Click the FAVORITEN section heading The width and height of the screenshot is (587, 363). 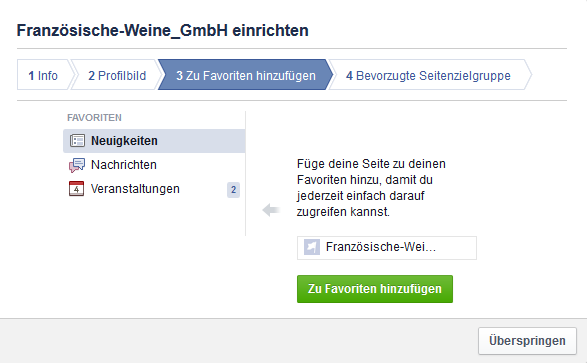click(94, 118)
